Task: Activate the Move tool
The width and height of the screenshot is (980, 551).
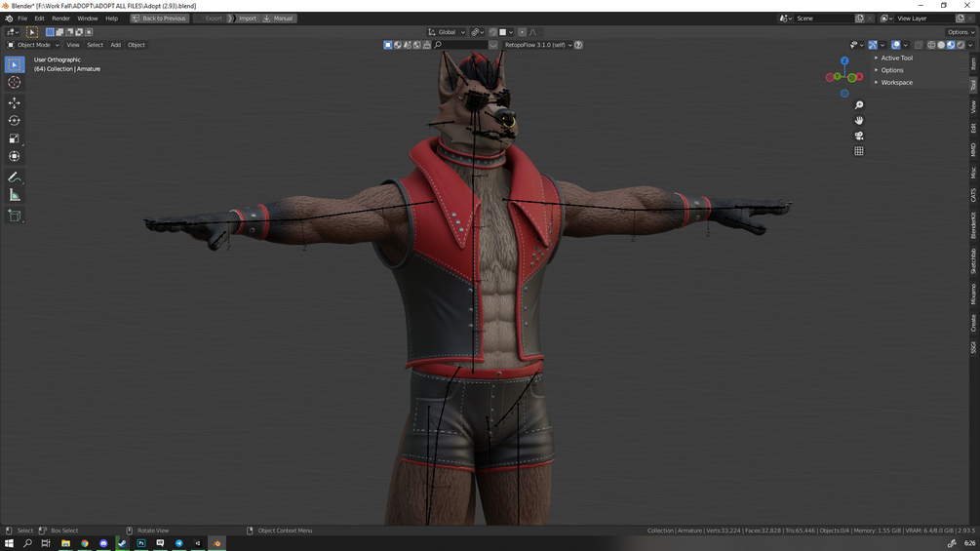Action: pyautogui.click(x=15, y=102)
